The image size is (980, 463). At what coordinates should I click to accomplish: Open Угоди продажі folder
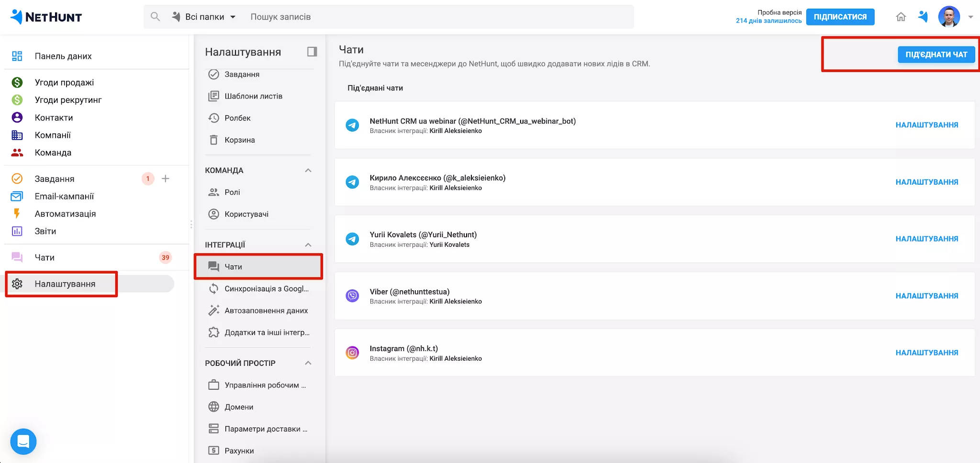pos(64,82)
